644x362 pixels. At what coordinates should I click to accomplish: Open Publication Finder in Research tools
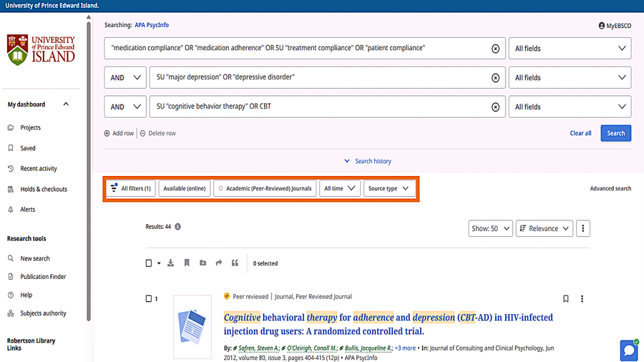pyautogui.click(x=43, y=277)
